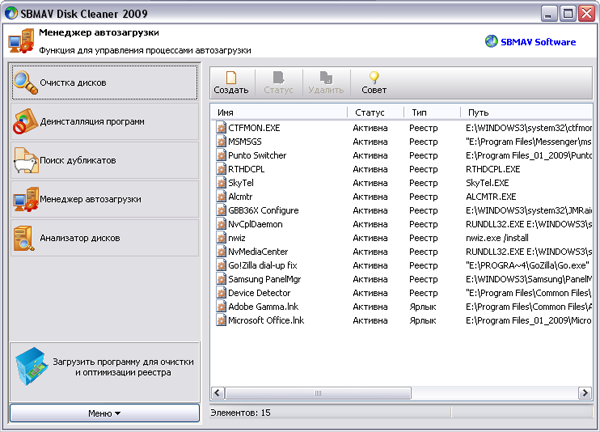Click icon of Device Detector entry
Image resolution: width=600 pixels, height=432 pixels.
221,293
